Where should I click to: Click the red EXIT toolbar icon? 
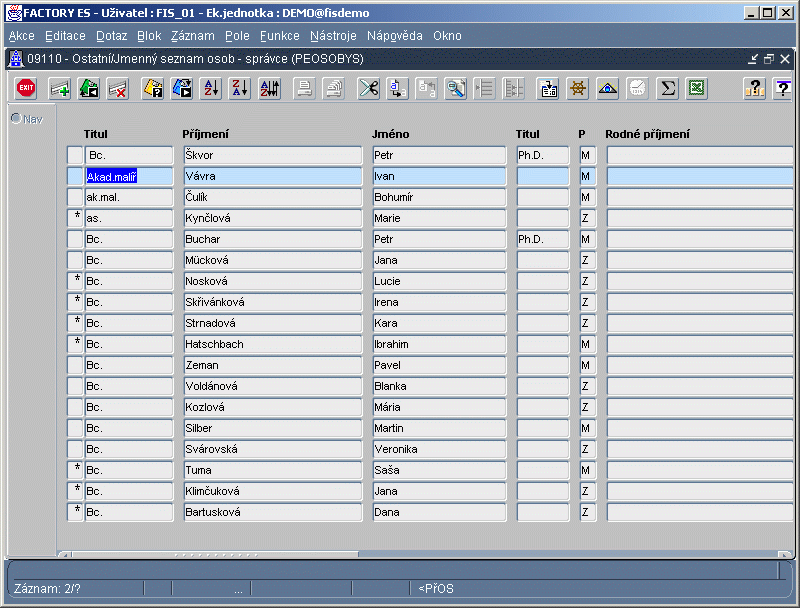tap(26, 88)
